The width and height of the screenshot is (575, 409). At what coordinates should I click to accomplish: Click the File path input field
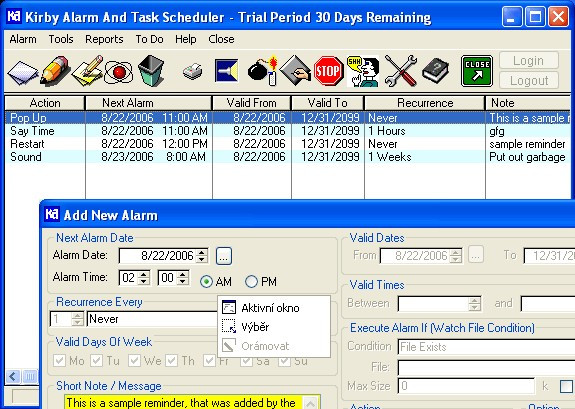(486, 367)
